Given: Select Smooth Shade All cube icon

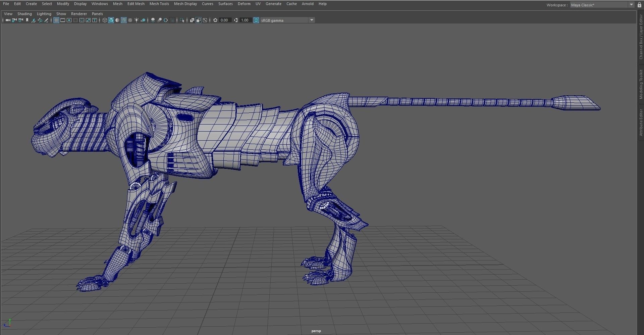Looking at the screenshot, I should click(x=111, y=20).
